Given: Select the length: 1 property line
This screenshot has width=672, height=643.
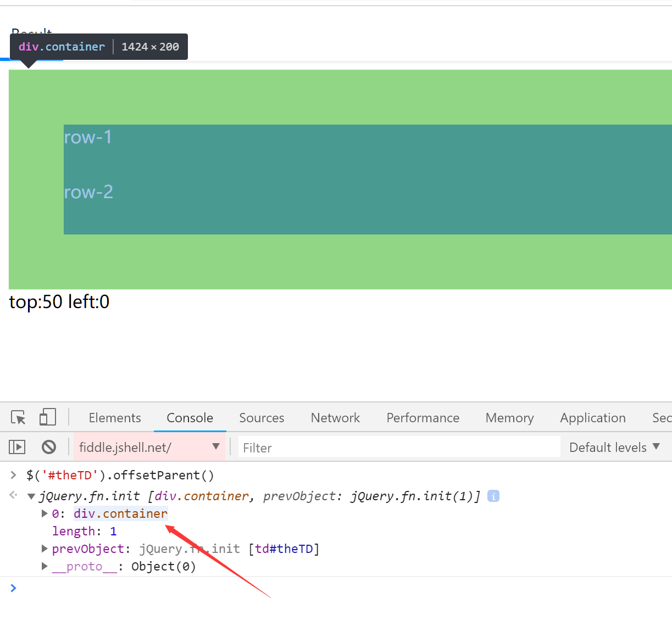Looking at the screenshot, I should tap(84, 531).
